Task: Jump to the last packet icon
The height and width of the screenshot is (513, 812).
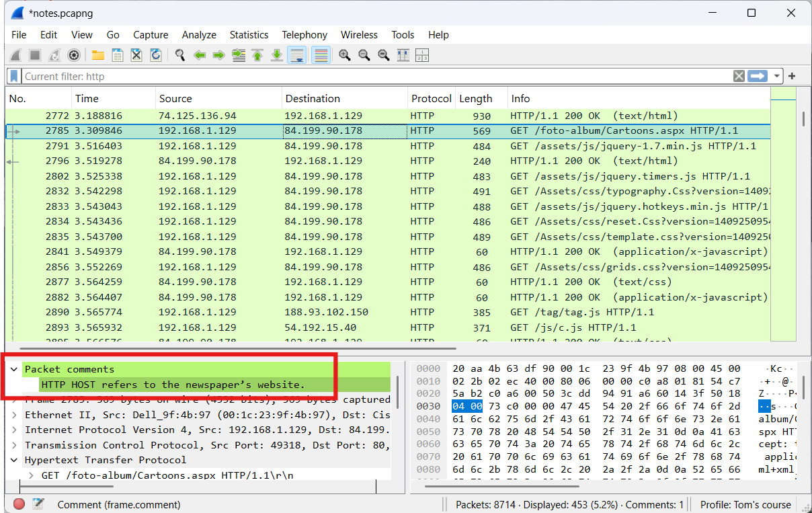Action: pos(276,55)
